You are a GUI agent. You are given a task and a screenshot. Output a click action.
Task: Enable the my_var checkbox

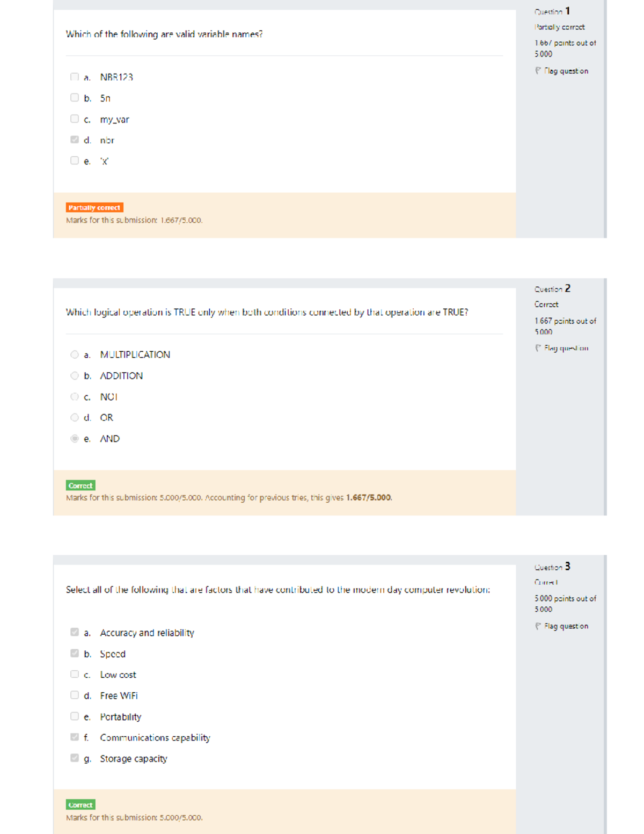point(74,118)
